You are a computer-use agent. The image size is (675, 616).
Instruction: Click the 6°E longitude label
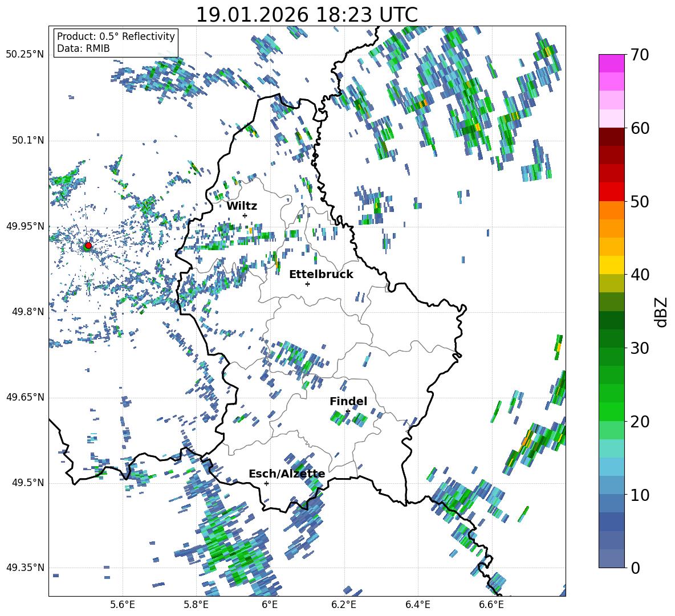point(270,605)
